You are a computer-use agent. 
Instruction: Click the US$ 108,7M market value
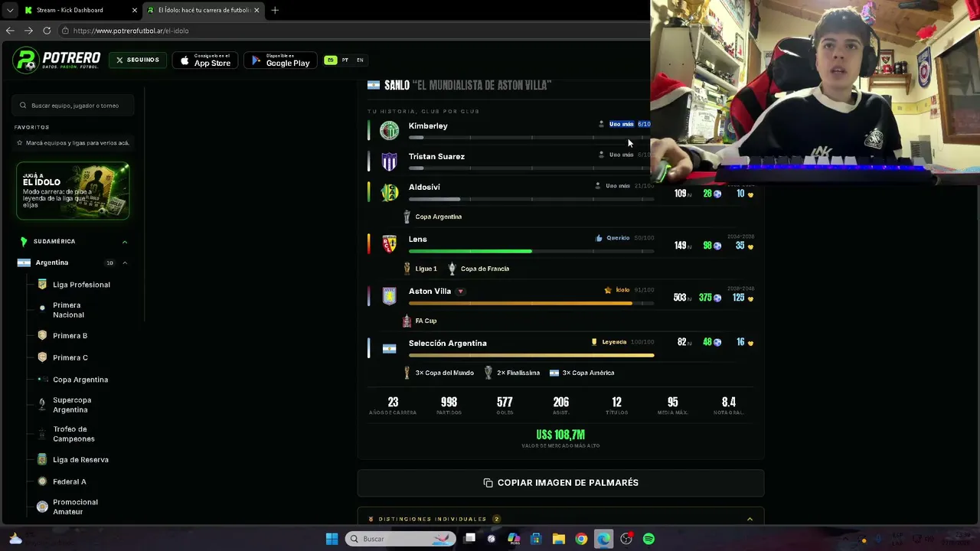point(560,435)
